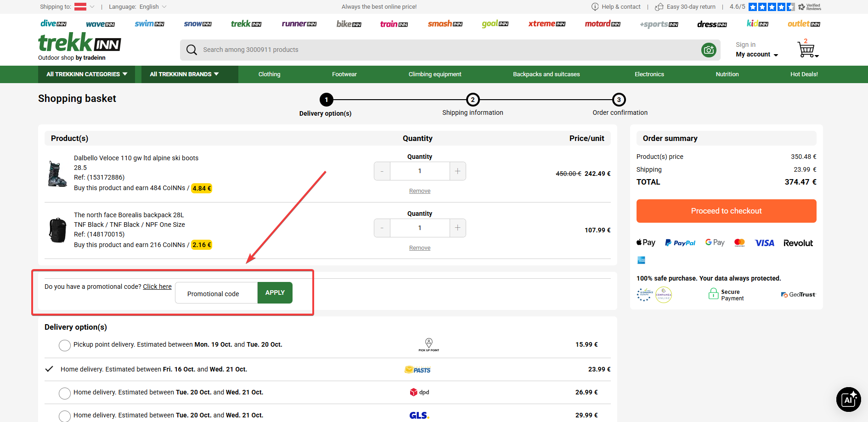Go to trekkinn main logo homepage
The width and height of the screenshot is (868, 422).
point(79,43)
